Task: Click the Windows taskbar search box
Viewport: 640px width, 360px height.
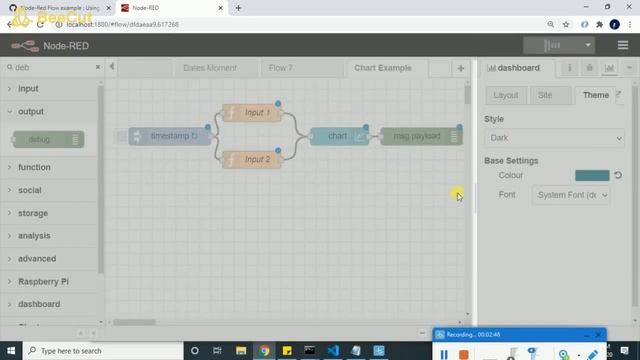Action: click(103, 351)
